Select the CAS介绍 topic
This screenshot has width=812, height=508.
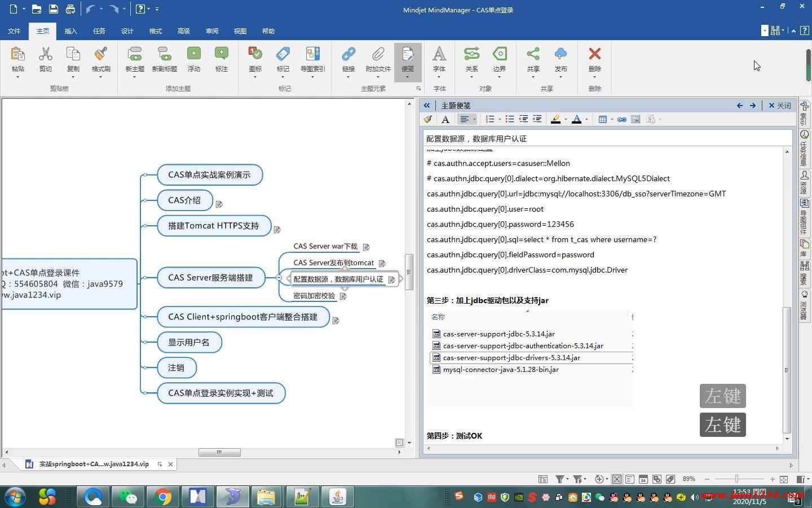pos(184,200)
